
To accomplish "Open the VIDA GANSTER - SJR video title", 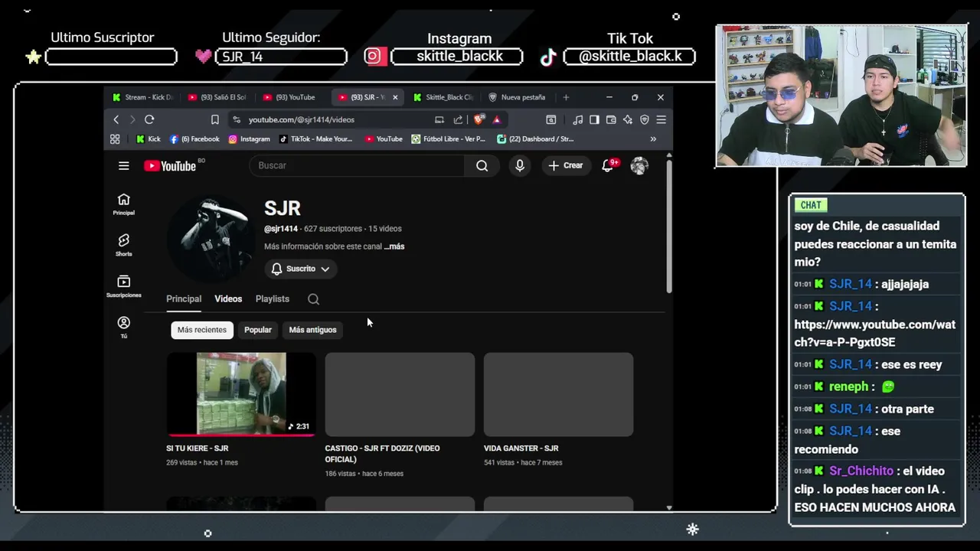I will point(521,448).
